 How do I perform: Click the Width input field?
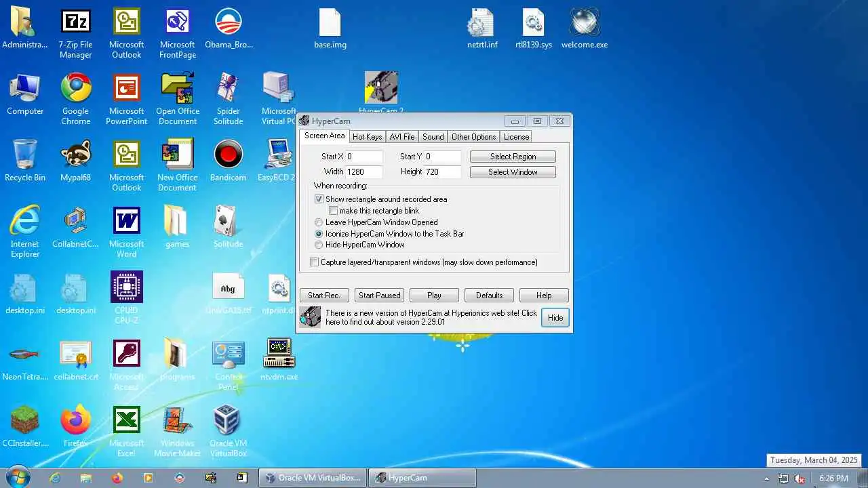(364, 172)
